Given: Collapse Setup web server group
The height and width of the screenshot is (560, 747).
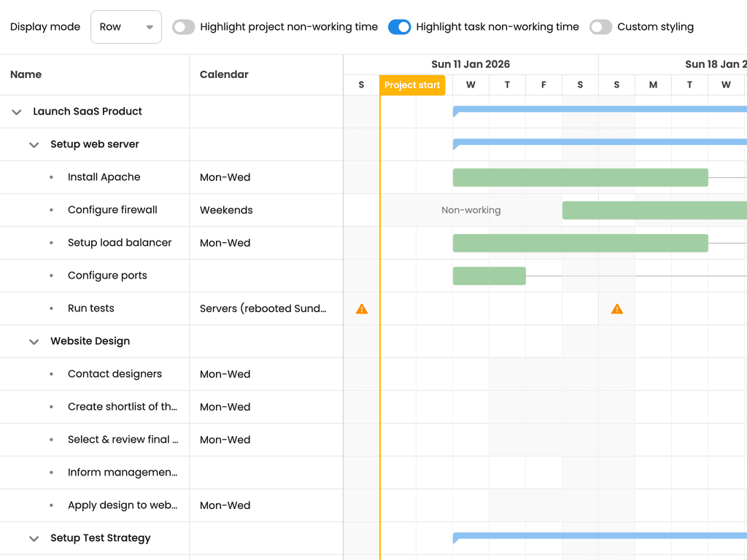Looking at the screenshot, I should tap(34, 145).
